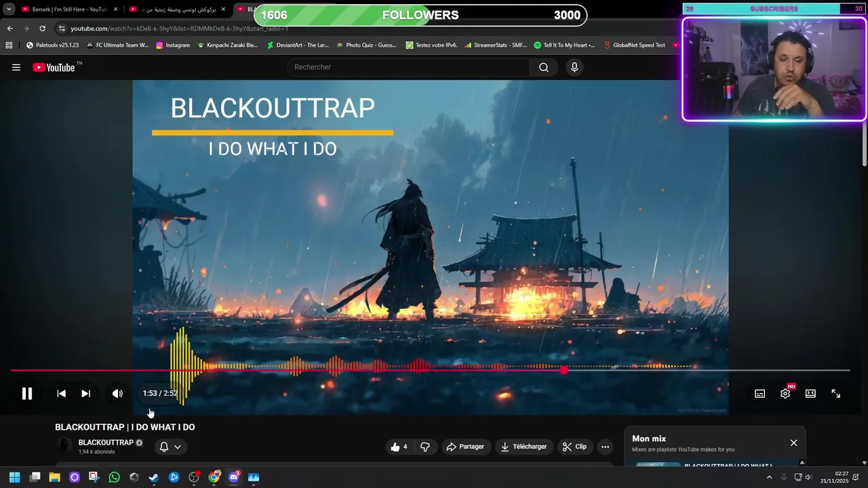Skip to the previous video
Viewport: 868px width, 488px height.
61,394
